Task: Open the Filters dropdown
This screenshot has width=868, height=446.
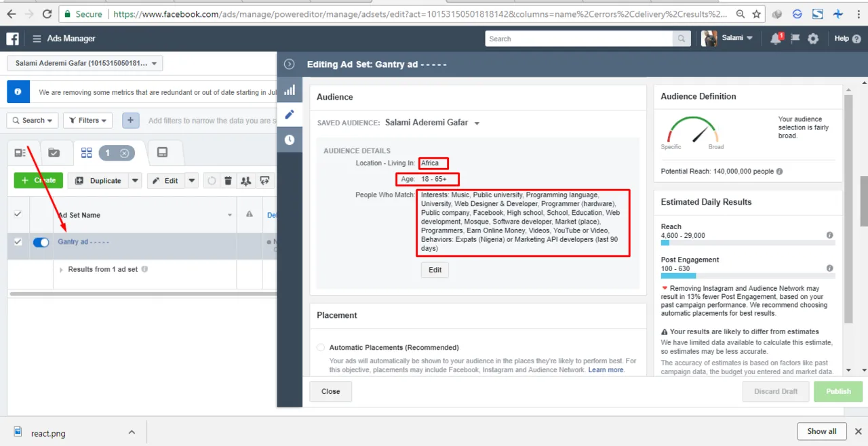Action: tap(88, 121)
